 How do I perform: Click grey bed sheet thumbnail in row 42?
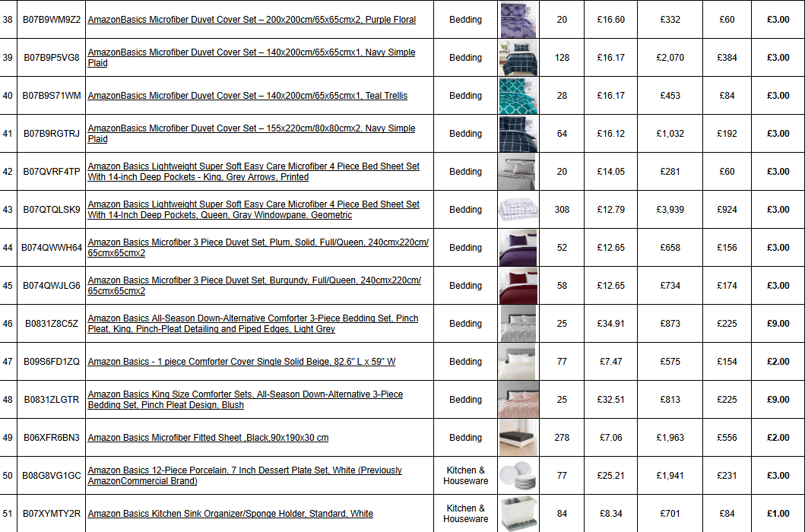[518, 172]
